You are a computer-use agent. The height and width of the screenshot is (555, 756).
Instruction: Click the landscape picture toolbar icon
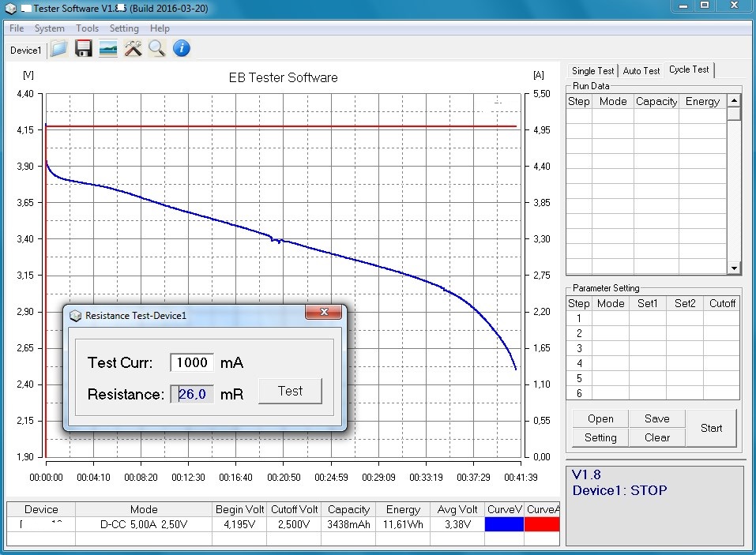coord(108,49)
